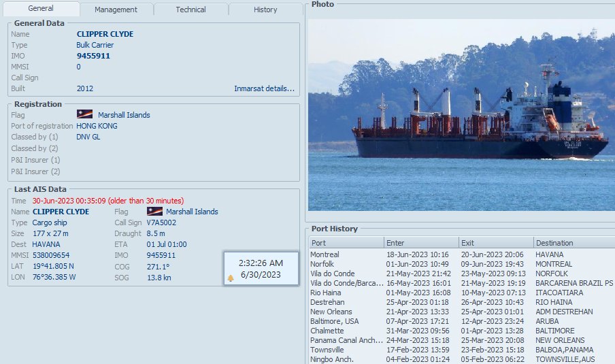The width and height of the screenshot is (615, 364).
Task: Click the latitude 19°41.805 N
Action: [53, 266]
